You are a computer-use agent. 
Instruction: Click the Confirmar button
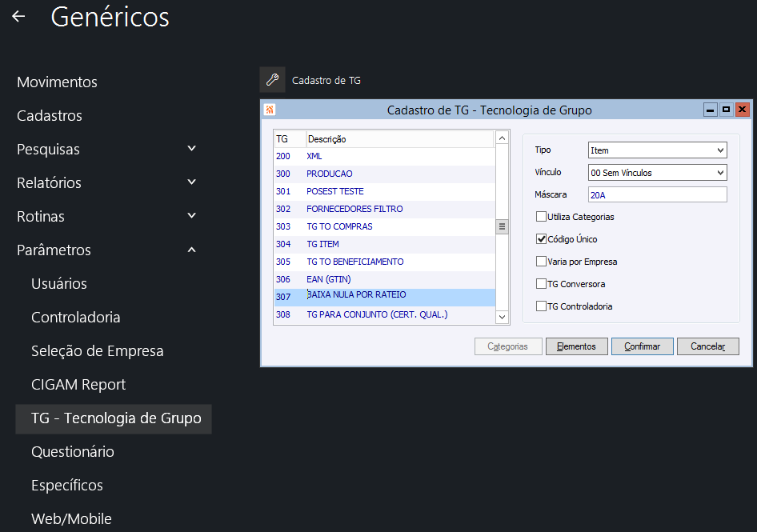click(642, 346)
